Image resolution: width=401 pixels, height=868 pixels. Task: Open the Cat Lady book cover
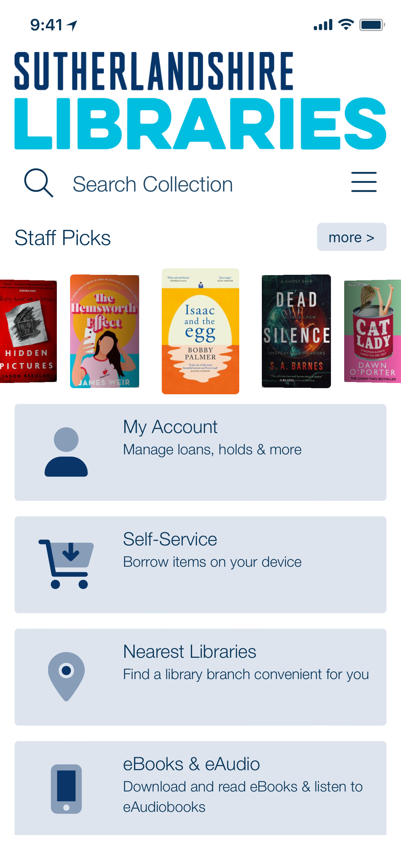(372, 331)
